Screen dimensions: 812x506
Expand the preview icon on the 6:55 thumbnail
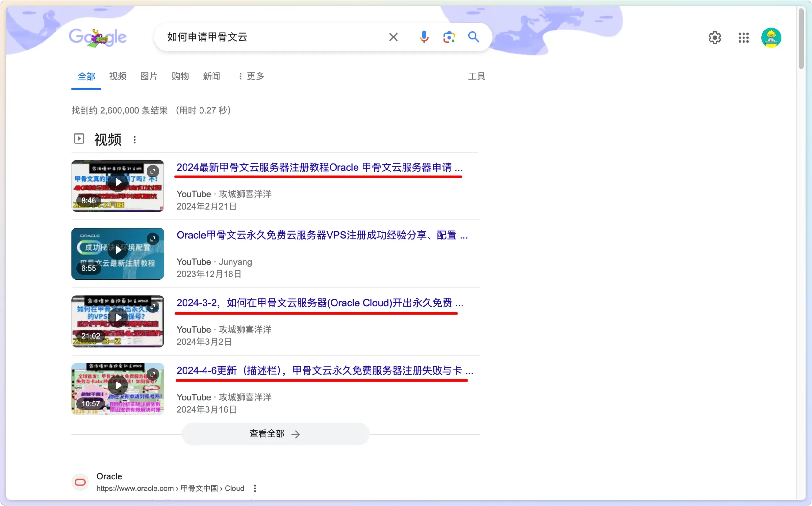click(x=153, y=239)
